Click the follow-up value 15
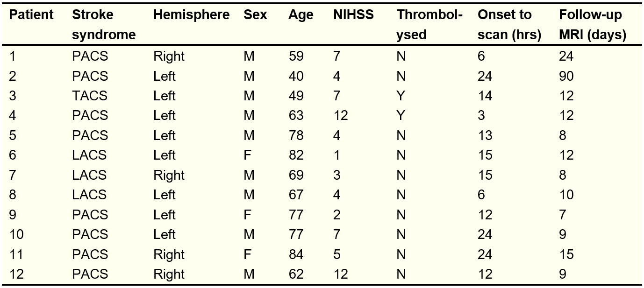The height and width of the screenshot is (288, 644). click(566, 254)
